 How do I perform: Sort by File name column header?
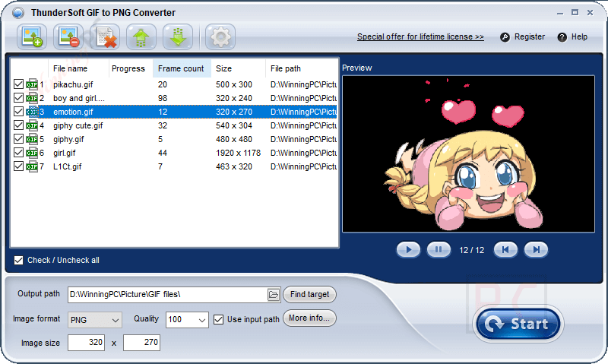pyautogui.click(x=78, y=68)
